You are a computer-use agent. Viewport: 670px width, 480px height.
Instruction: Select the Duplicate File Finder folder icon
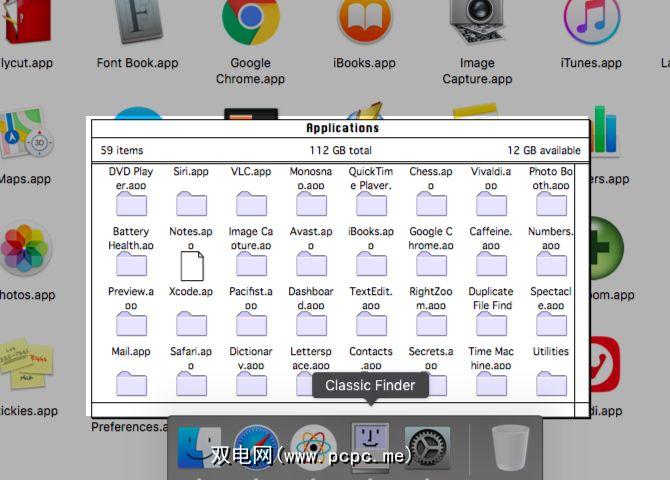point(491,324)
